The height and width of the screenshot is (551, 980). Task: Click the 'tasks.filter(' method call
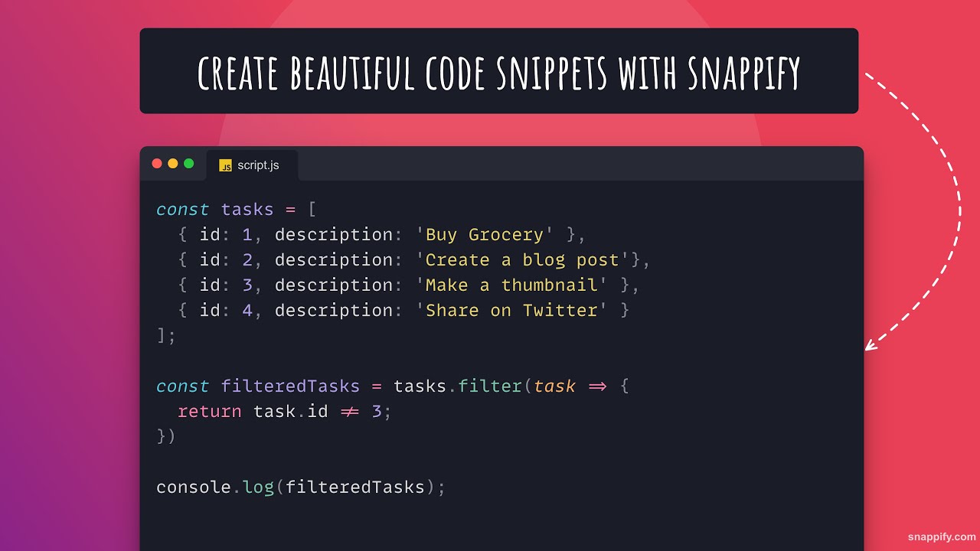(462, 386)
